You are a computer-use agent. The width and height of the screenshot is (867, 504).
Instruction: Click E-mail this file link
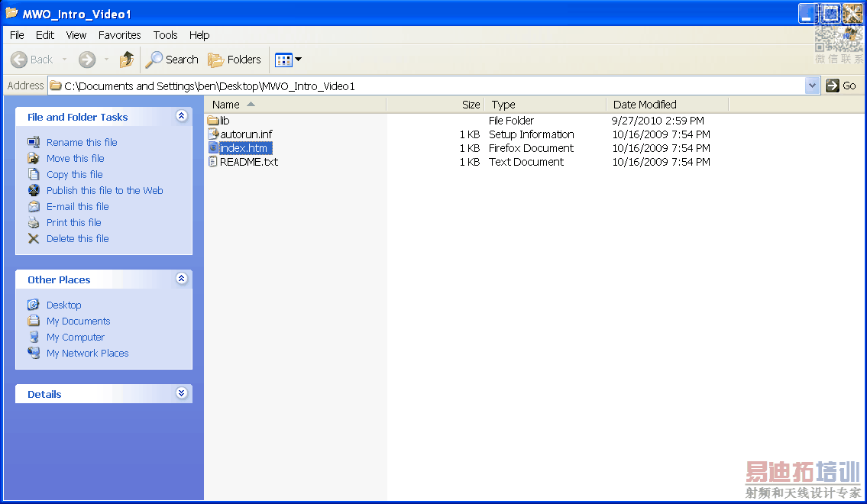[x=77, y=206]
